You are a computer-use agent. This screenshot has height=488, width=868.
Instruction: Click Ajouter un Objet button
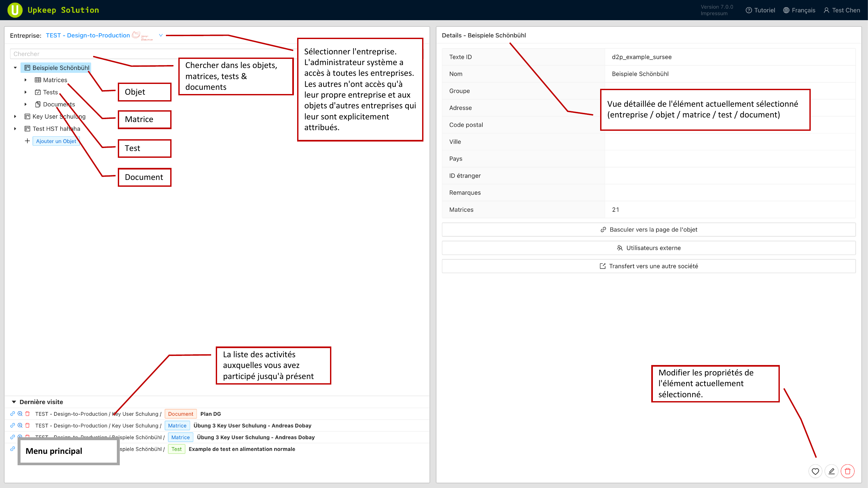[x=56, y=141]
